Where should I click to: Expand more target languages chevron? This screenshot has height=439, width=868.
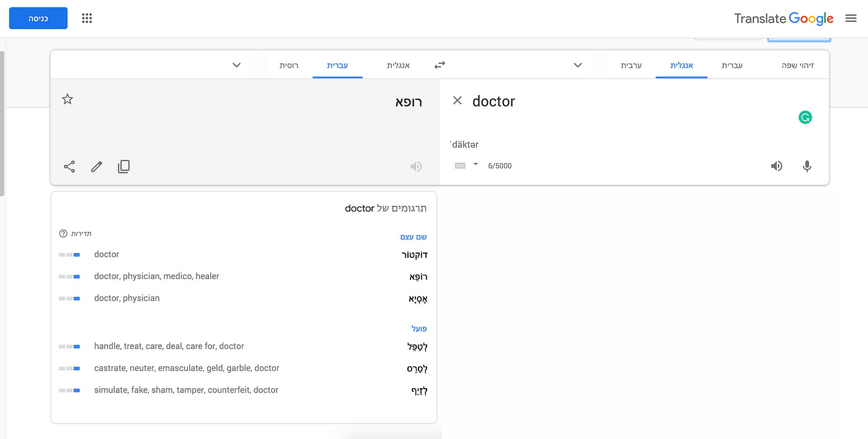click(x=236, y=65)
